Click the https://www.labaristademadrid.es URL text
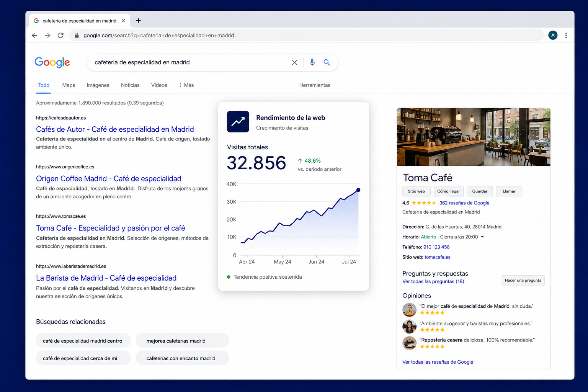Image resolution: width=588 pixels, height=392 pixels. click(x=71, y=266)
